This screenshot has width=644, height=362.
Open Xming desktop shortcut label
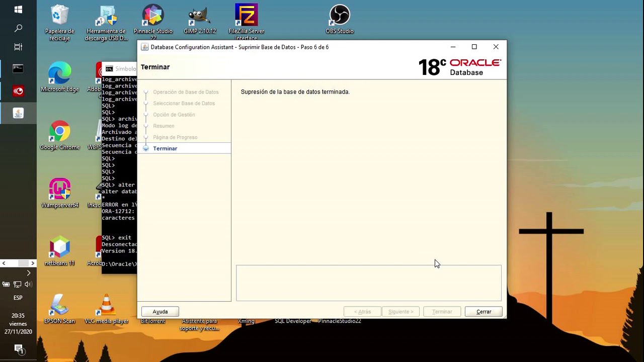[247, 321]
